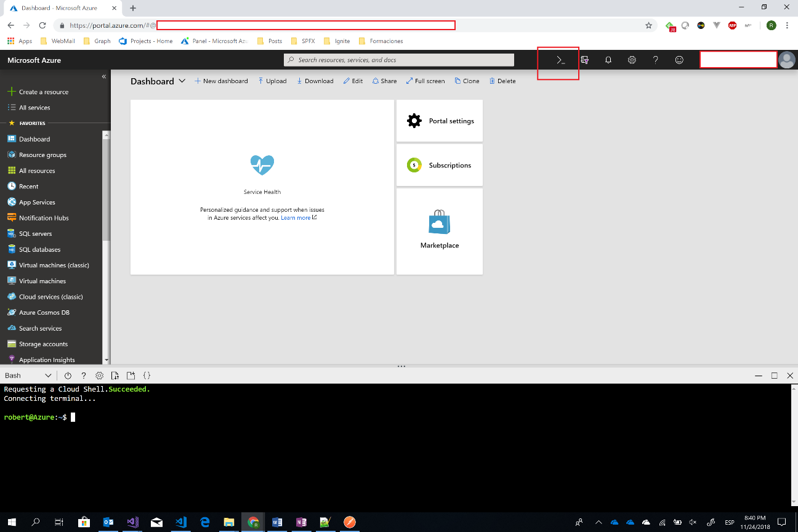This screenshot has height=532, width=798.
Task: Open the Bash shell selector dropdown
Action: 28,375
